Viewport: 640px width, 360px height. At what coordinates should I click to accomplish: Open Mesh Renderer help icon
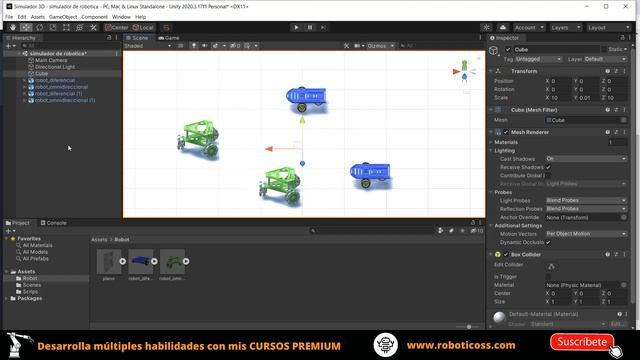(x=607, y=132)
